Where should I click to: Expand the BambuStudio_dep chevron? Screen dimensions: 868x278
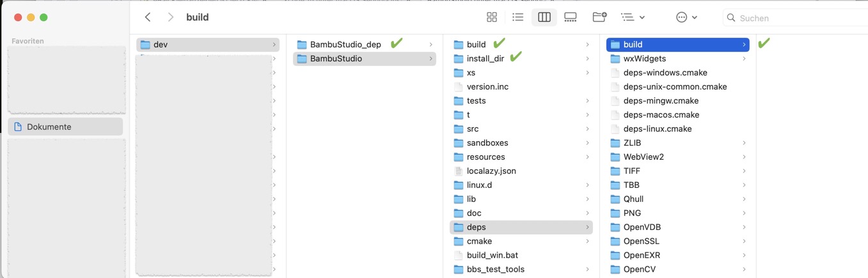(x=431, y=45)
